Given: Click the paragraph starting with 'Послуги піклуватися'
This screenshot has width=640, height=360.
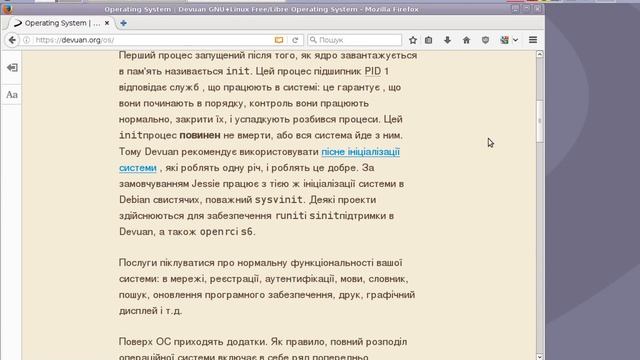Looking at the screenshot, I should [267, 287].
